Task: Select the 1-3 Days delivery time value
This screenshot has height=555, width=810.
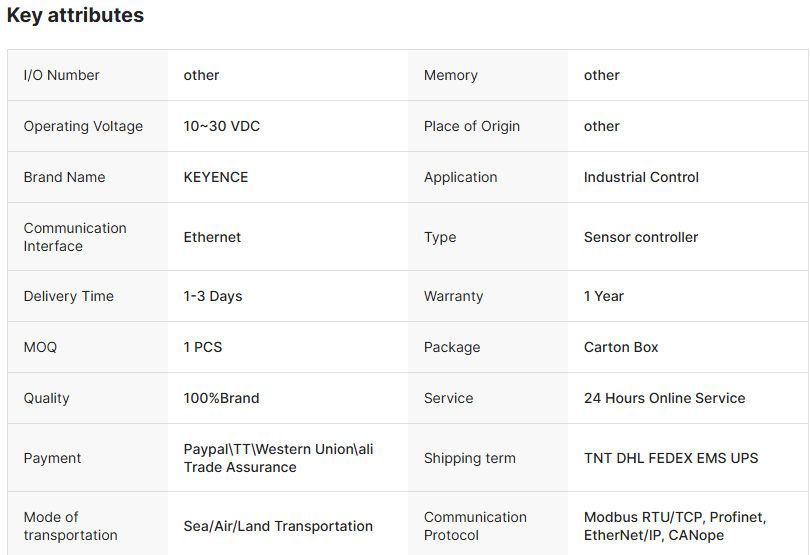Action: coord(213,296)
